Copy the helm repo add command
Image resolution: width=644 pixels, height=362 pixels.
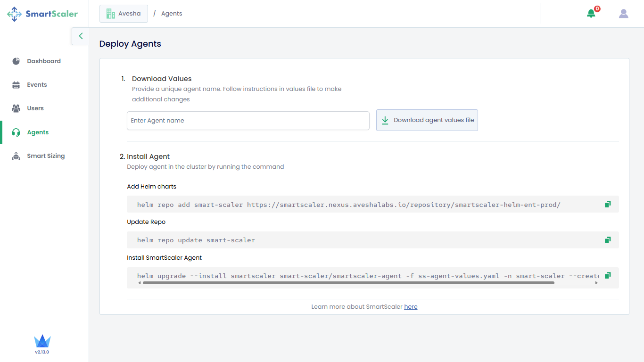point(608,204)
